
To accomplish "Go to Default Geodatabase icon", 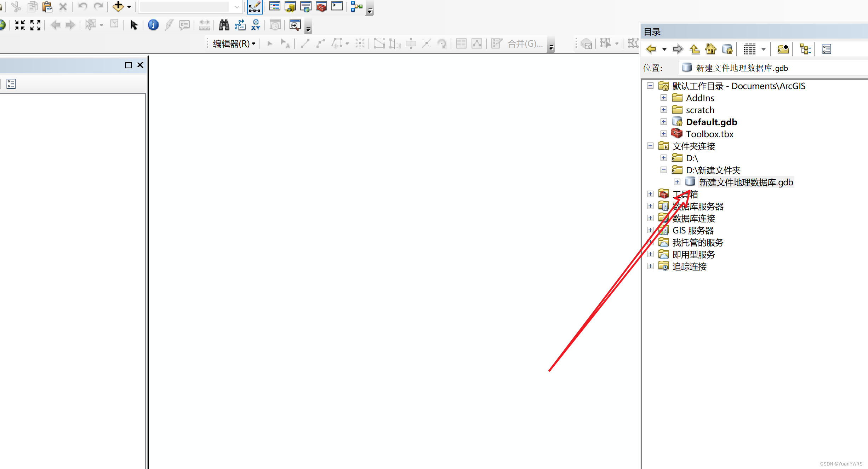I will (727, 49).
